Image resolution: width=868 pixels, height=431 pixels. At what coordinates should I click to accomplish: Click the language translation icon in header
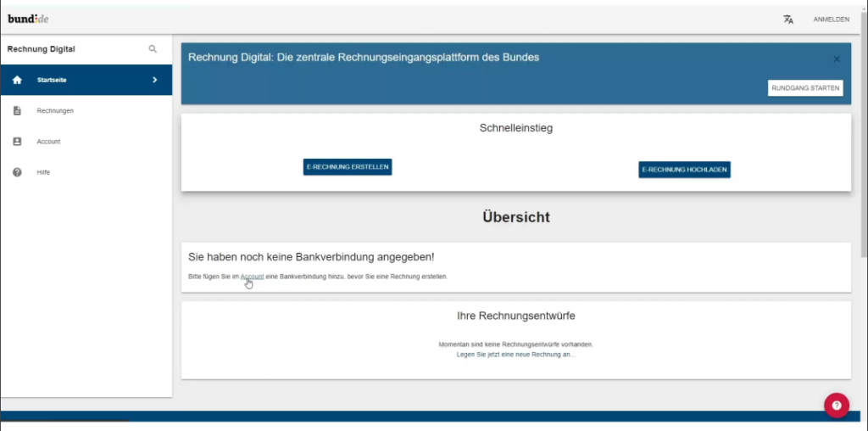pyautogui.click(x=788, y=20)
